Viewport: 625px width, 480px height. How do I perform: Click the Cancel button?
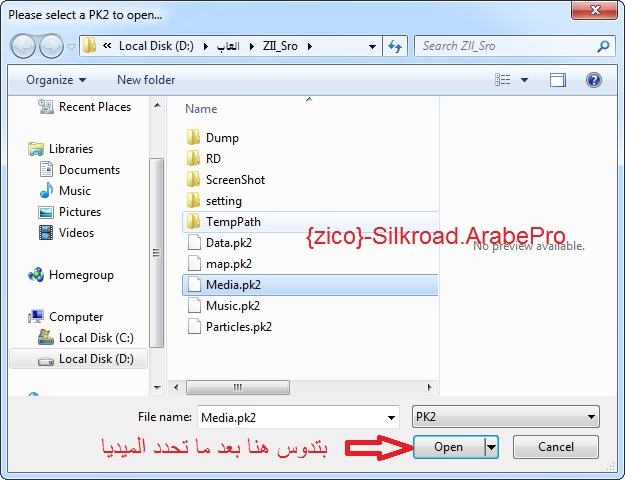click(556, 447)
